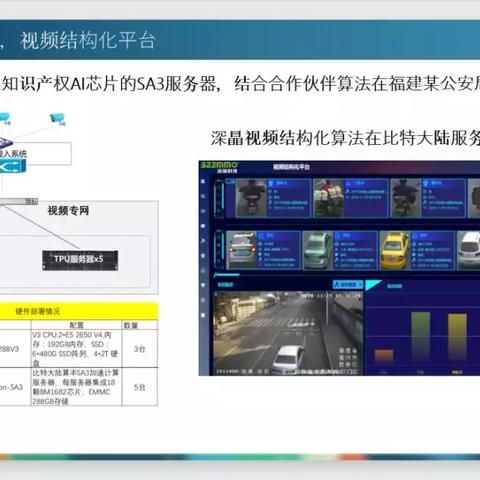The image size is (480, 480).
Task: Click the 5台 quantity cell
Action: 140,387
